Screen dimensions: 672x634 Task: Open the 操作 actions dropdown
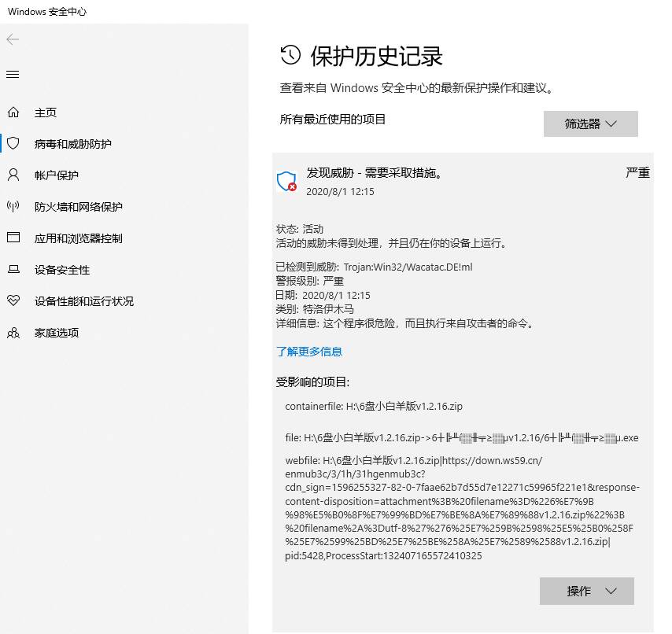(x=587, y=592)
